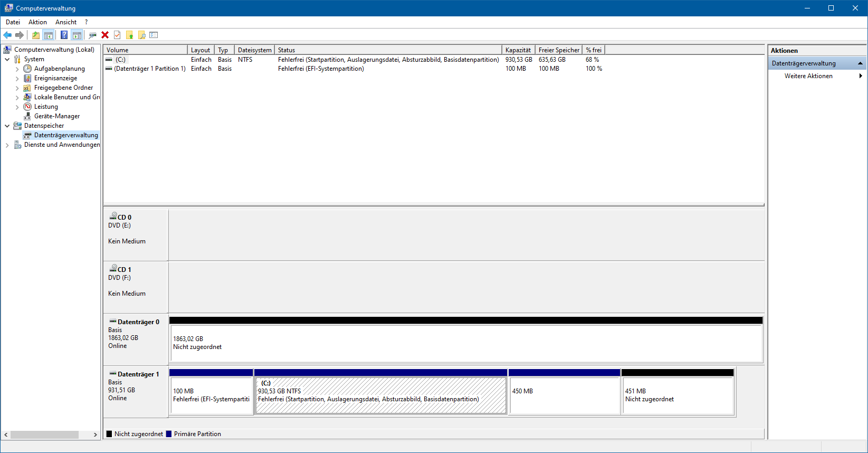This screenshot has height=453, width=868.
Task: Expand the Freigegebene Ordner node arrow
Action: (17, 88)
